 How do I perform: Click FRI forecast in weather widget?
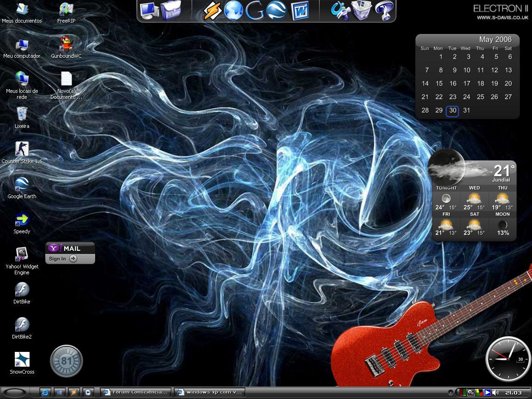click(446, 224)
